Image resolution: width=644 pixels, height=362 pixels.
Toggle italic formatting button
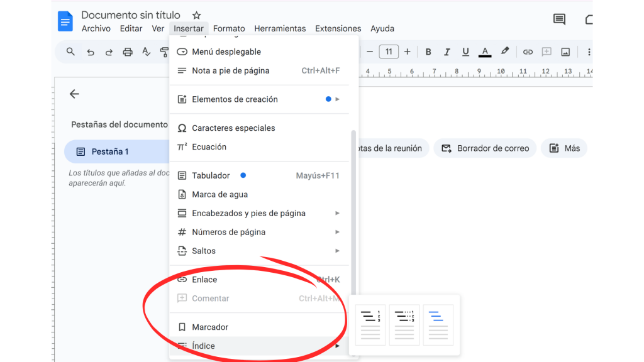447,52
